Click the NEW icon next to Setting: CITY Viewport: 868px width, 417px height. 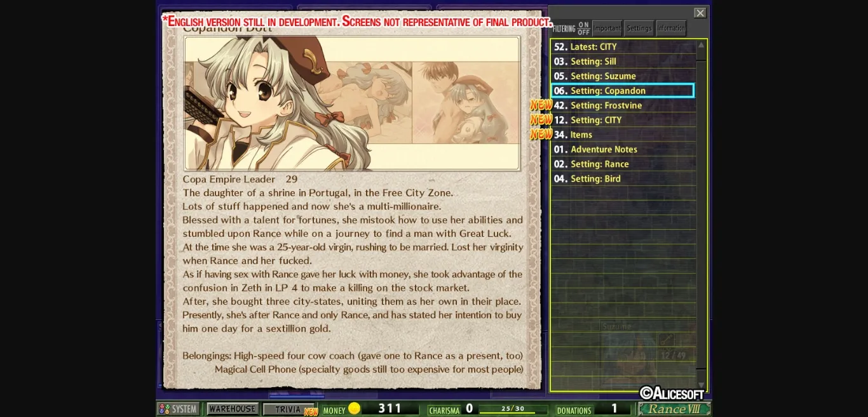pos(541,119)
